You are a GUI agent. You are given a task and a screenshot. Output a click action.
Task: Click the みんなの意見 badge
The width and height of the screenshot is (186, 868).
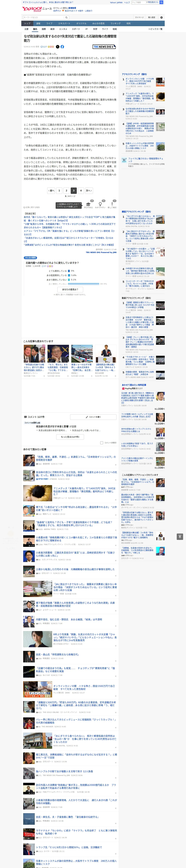coord(30,258)
